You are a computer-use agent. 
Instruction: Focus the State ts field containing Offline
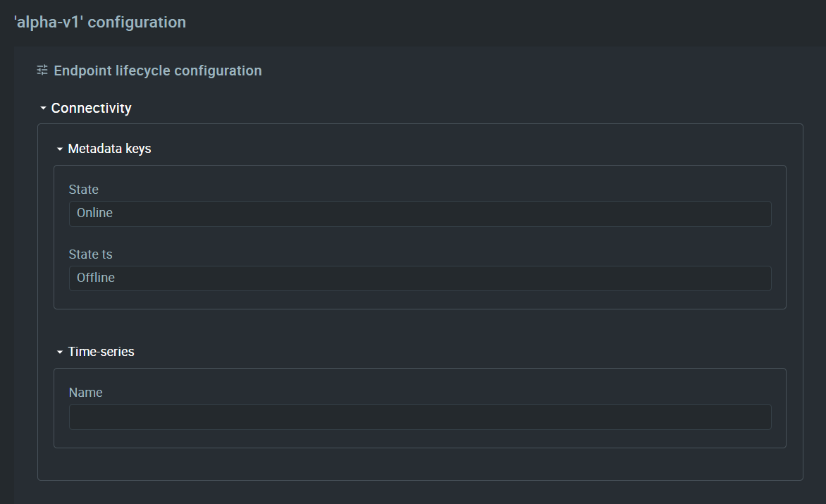(420, 278)
